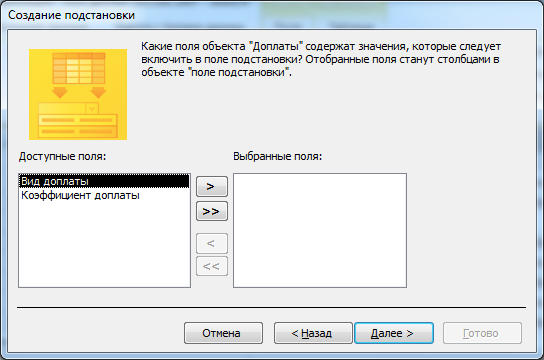
Task: Click inside the 'Выбранные поля' list box
Action: [x=320, y=231]
